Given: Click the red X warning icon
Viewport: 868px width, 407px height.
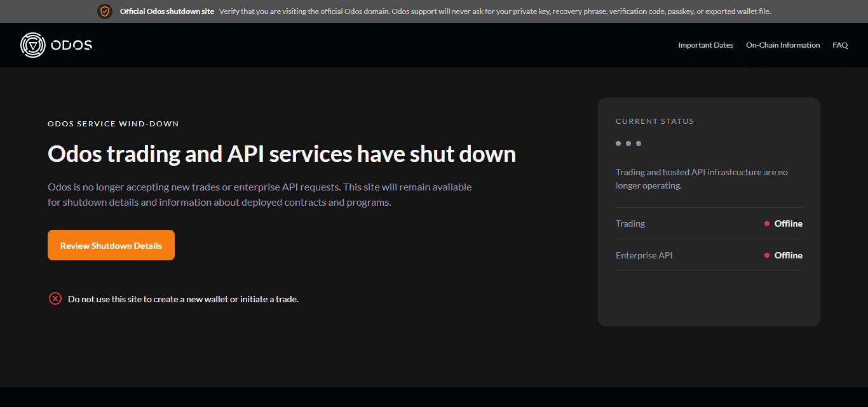Looking at the screenshot, I should [55, 298].
